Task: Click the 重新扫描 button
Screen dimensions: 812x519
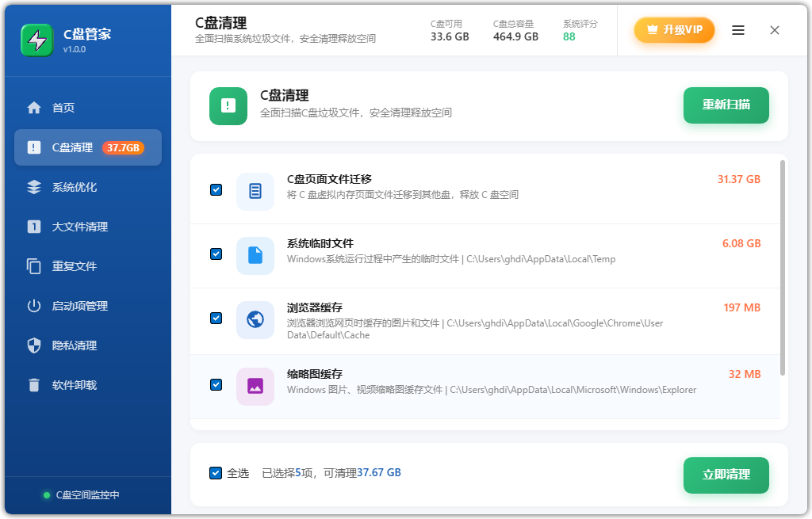Action: (x=726, y=105)
